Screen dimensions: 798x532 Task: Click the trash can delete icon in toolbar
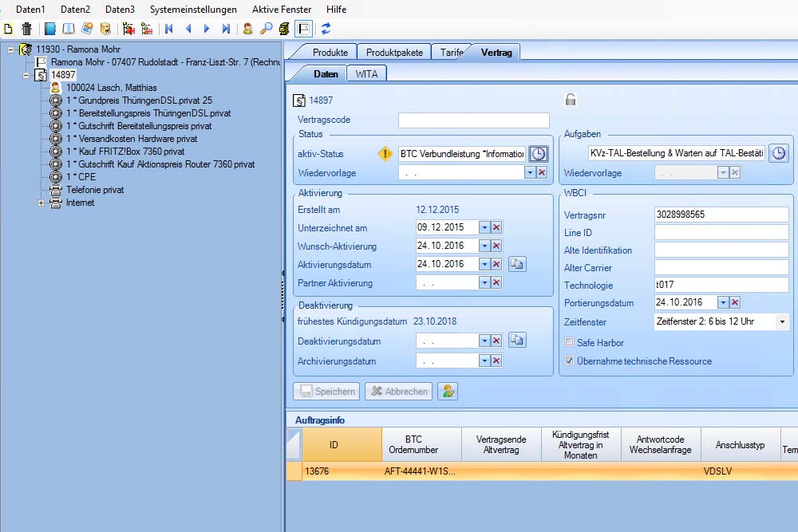pyautogui.click(x=26, y=29)
